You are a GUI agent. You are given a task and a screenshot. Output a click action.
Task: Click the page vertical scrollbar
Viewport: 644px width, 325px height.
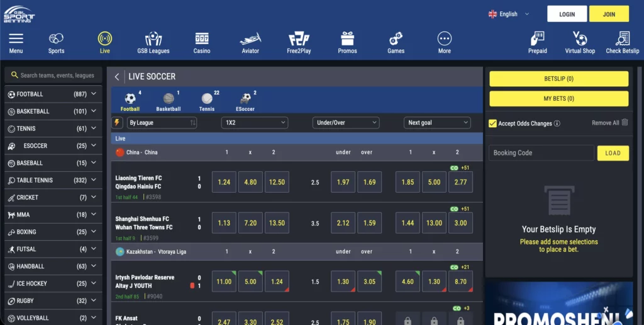[x=639, y=195]
